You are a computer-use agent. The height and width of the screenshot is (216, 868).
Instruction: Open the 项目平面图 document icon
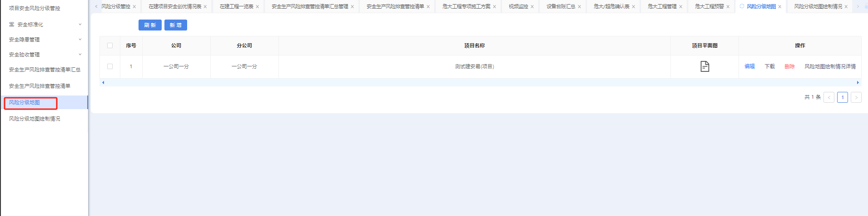704,66
